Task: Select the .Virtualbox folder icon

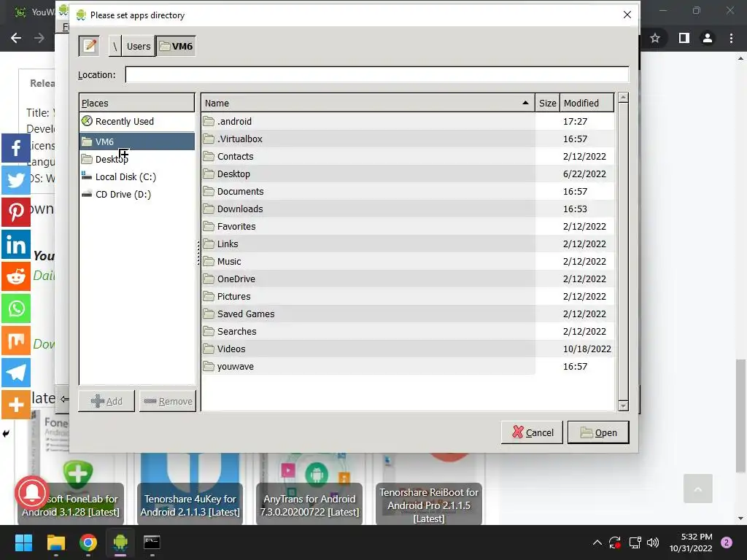Action: [209, 139]
